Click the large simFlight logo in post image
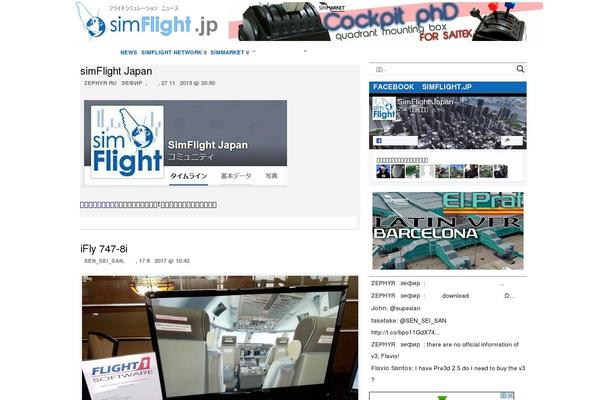The image size is (600, 400). pyautogui.click(x=127, y=142)
